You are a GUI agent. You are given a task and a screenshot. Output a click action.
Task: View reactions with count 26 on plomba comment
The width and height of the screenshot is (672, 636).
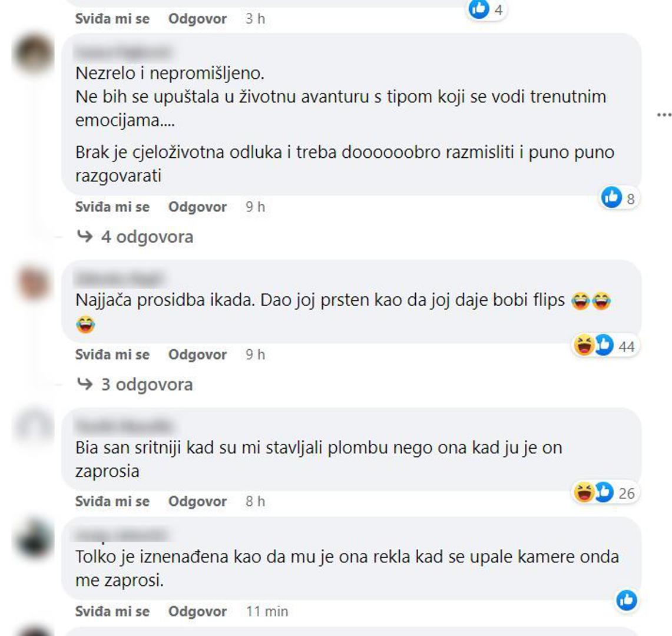pyautogui.click(x=605, y=492)
